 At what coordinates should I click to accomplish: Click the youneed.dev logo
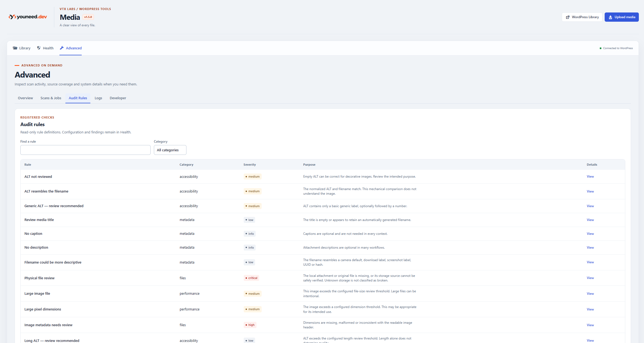click(x=28, y=17)
